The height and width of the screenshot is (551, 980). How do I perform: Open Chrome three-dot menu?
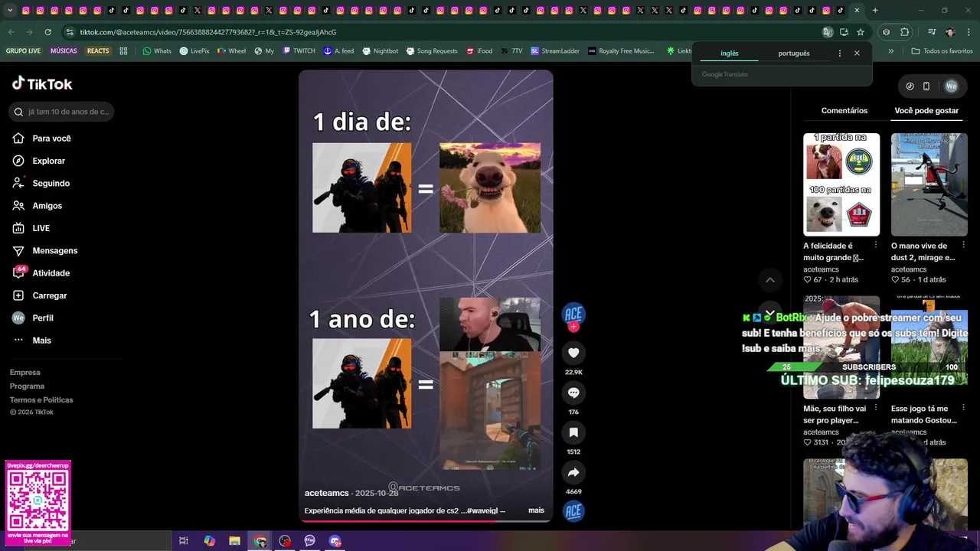click(x=967, y=32)
